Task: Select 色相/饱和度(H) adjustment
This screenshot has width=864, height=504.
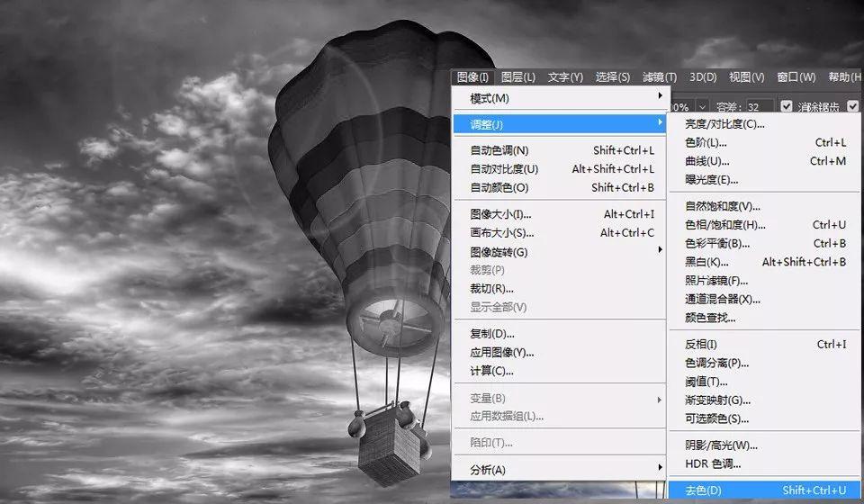Action: click(x=765, y=225)
